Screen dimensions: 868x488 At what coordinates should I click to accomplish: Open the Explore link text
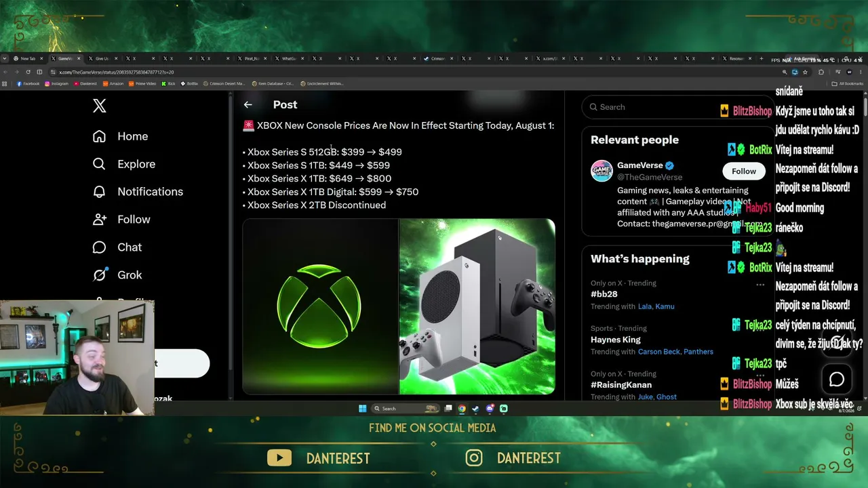point(136,164)
